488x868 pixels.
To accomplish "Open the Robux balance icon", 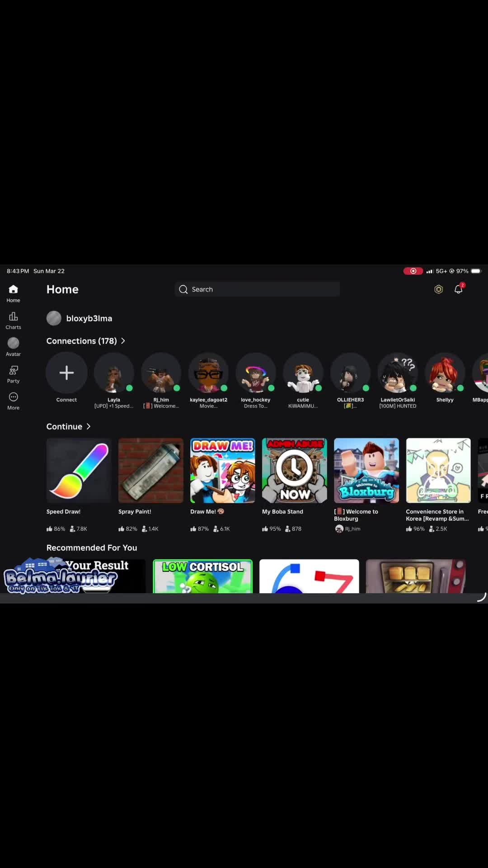I will (438, 289).
